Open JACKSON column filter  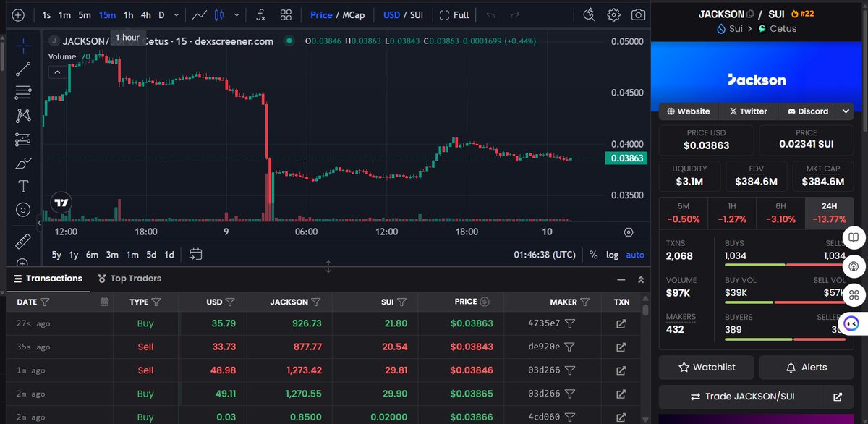[316, 302]
